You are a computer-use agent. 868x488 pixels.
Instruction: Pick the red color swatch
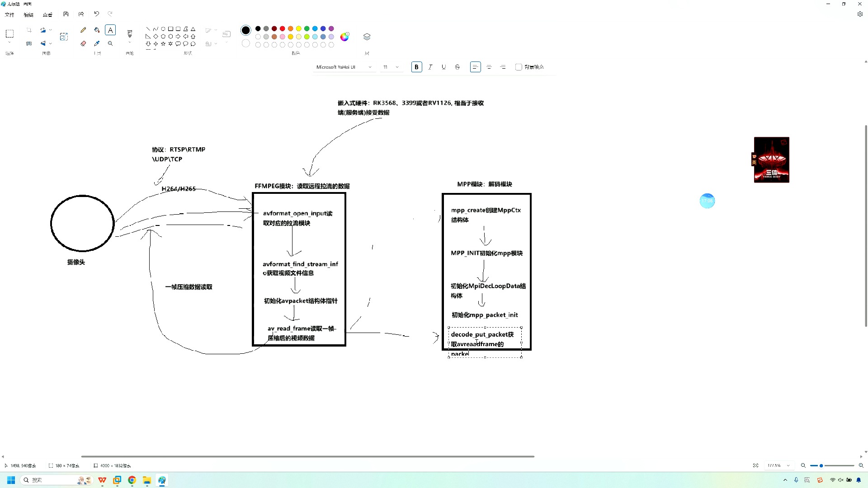tap(282, 28)
